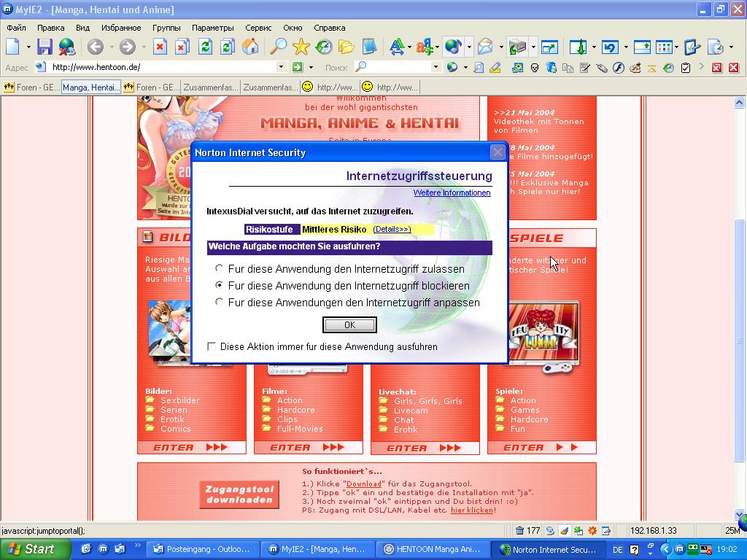Screen dimensions: 747x560
Task: Click the full screen window icon
Action: (x=549, y=47)
